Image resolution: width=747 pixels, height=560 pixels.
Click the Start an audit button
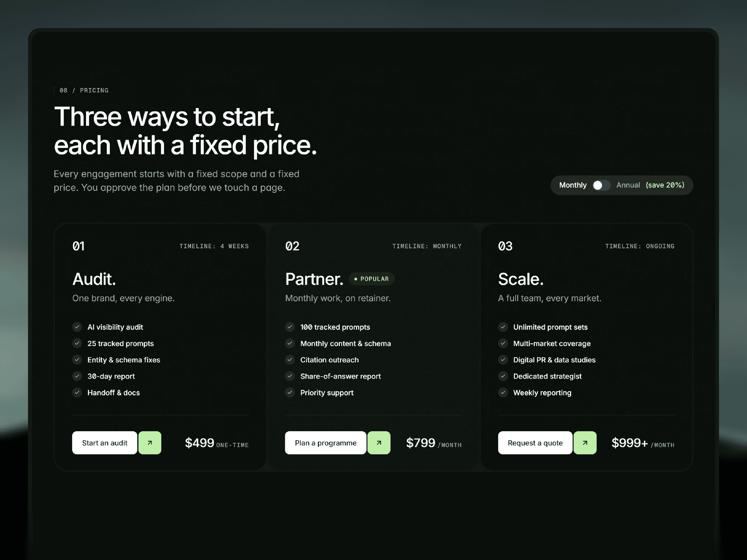[x=105, y=443]
